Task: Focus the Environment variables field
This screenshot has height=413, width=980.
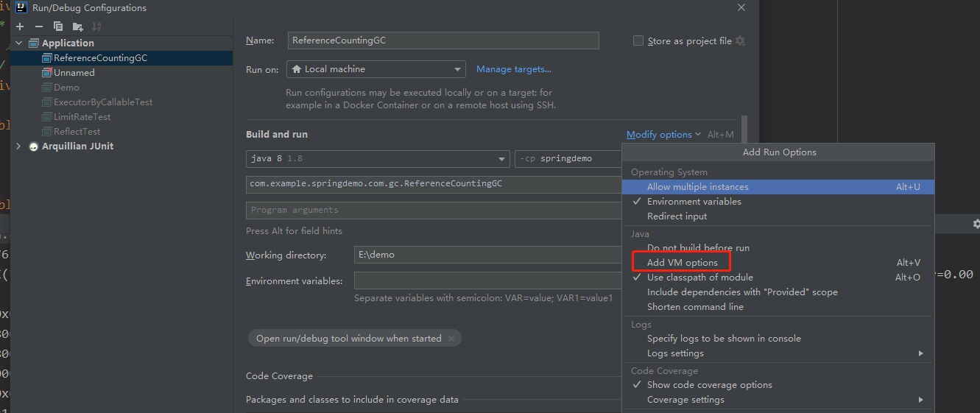Action: (x=488, y=280)
